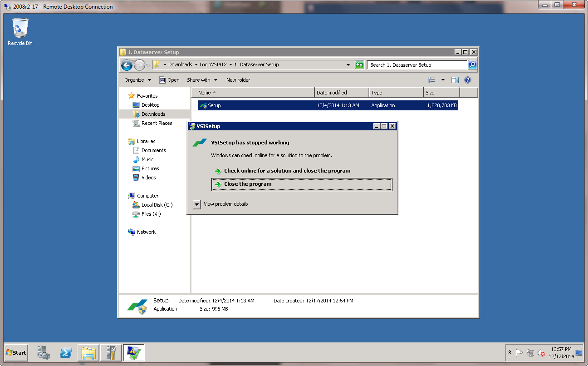Go back with Explorer's Back arrow

(127, 65)
